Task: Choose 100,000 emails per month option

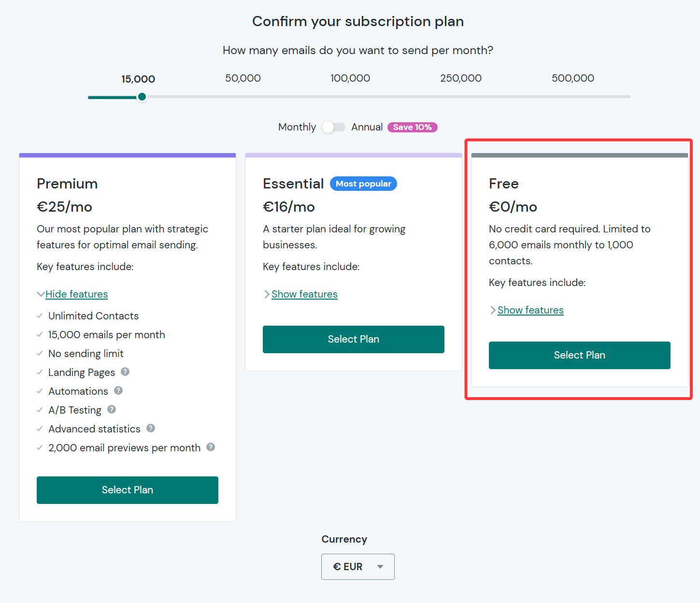Action: [x=350, y=78]
